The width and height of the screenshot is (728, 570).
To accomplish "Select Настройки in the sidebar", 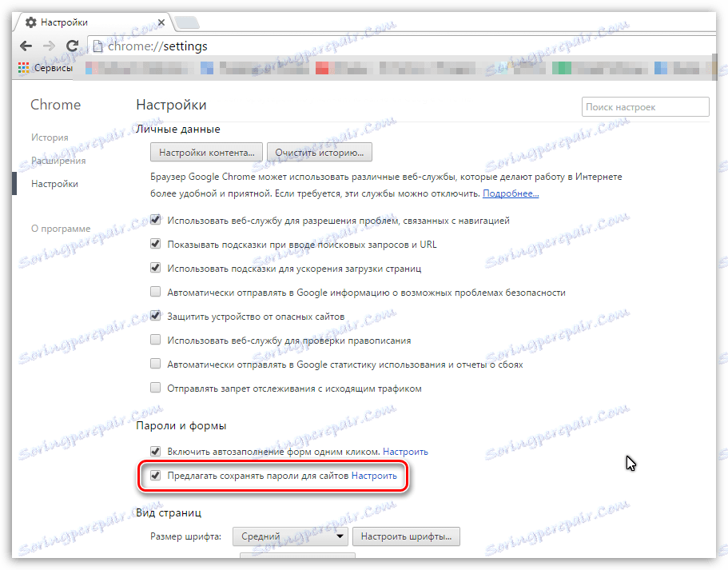I will point(55,184).
